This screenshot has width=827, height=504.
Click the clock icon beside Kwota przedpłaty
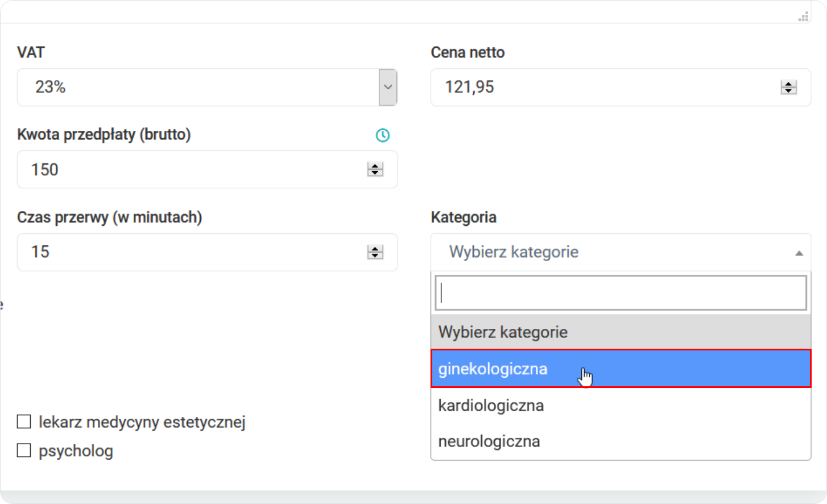pos(383,135)
